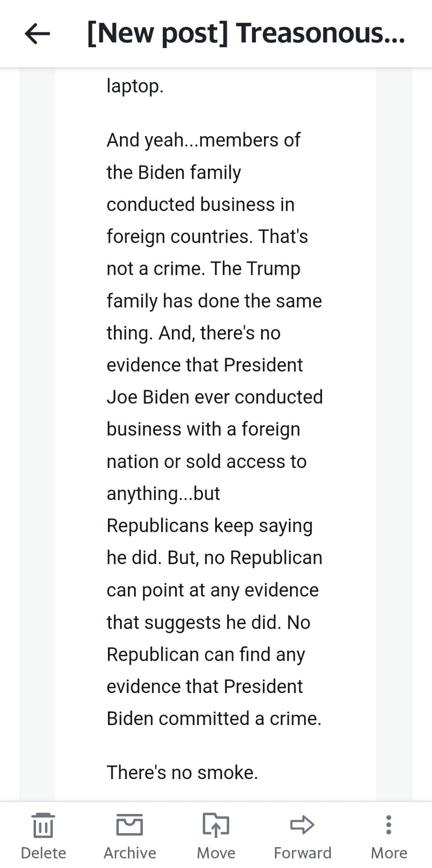Select the 'Move' label in bottom bar
This screenshot has width=432, height=868.
click(216, 853)
